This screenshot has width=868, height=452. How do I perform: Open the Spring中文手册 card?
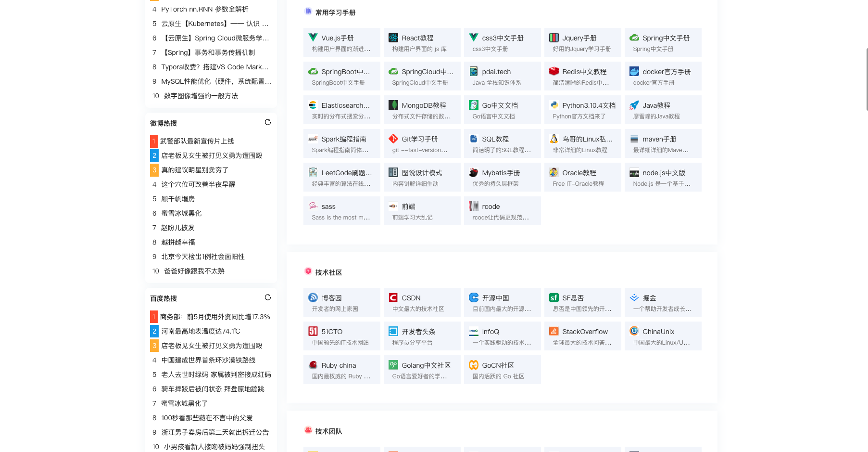click(663, 42)
